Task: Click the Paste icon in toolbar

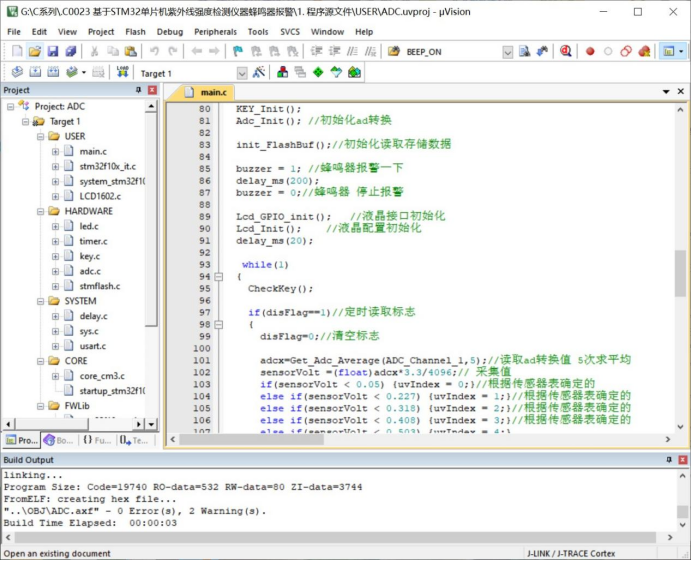Action: pos(131,51)
